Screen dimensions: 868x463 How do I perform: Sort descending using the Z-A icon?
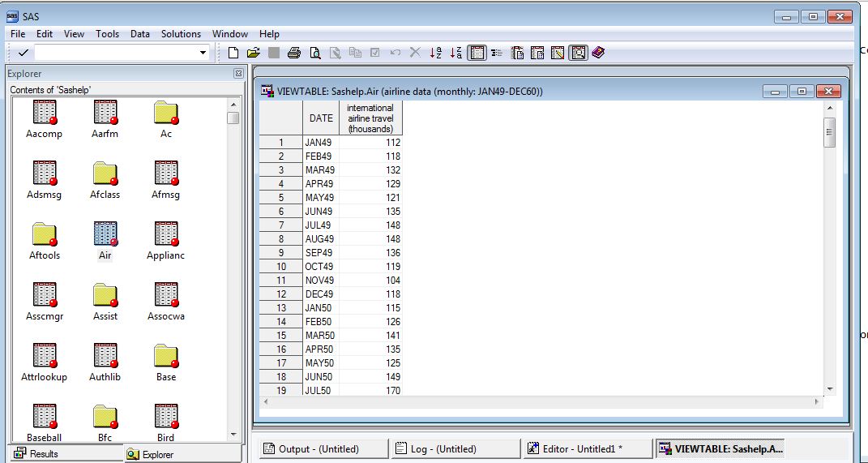(x=456, y=53)
